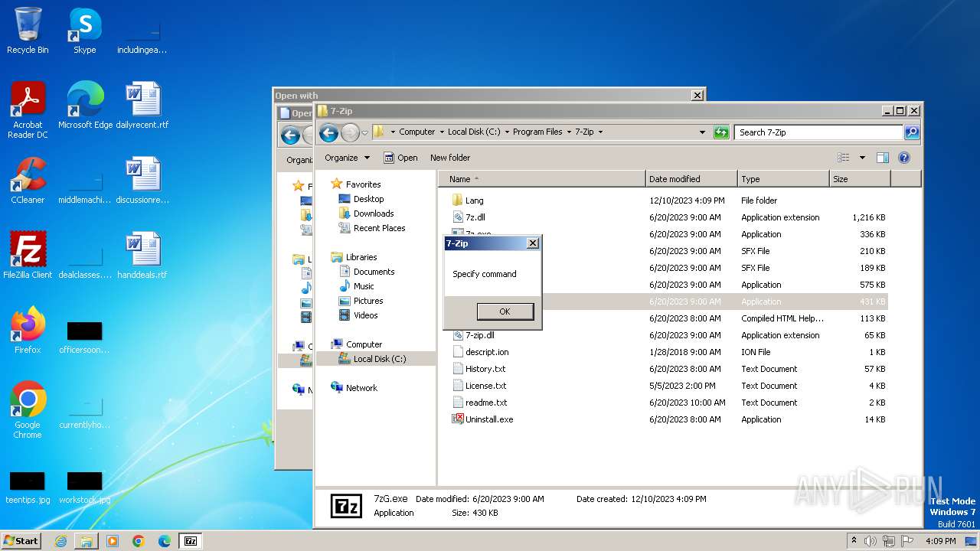
Task: Click the 4:09 PM taskbar clock
Action: 941,541
